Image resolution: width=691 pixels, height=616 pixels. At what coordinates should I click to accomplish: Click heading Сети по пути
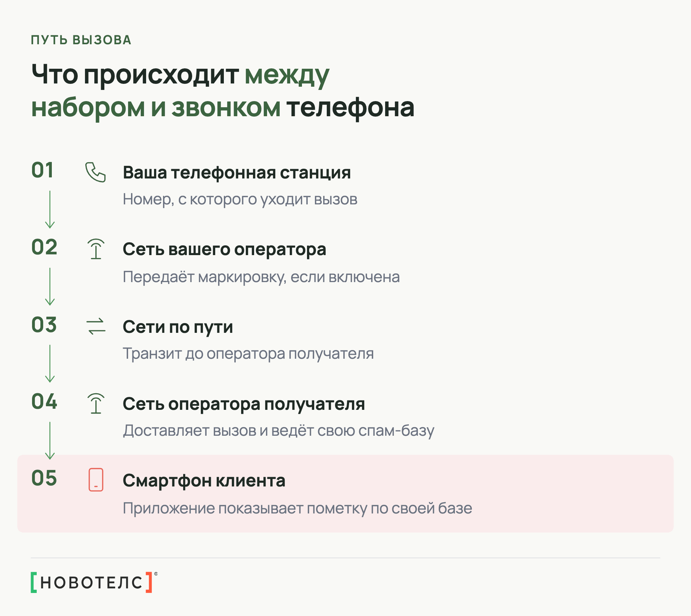[x=178, y=327]
